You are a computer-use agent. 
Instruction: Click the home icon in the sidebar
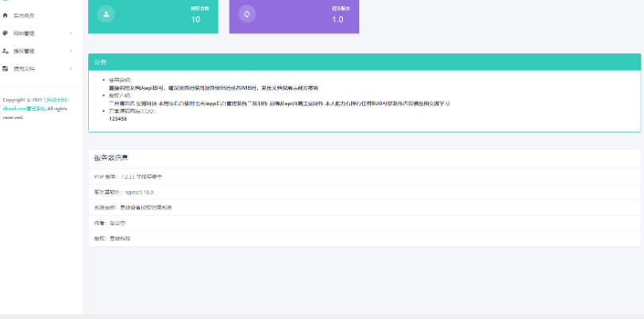coord(6,16)
